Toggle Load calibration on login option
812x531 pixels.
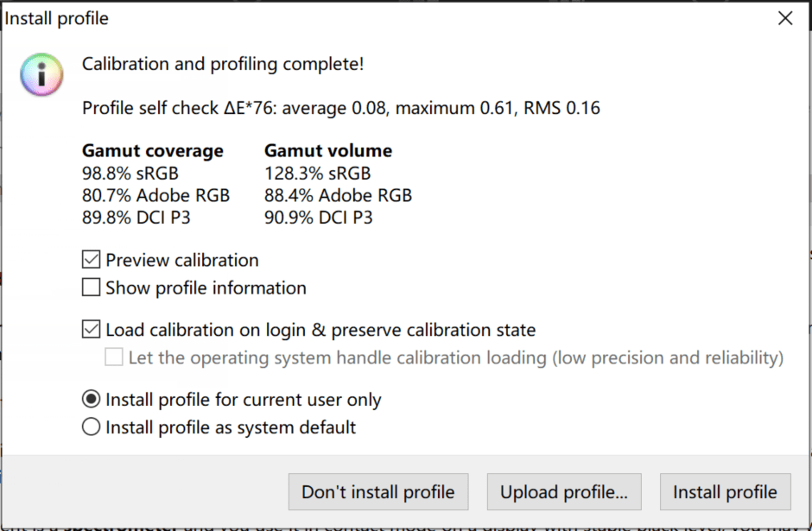coord(92,330)
